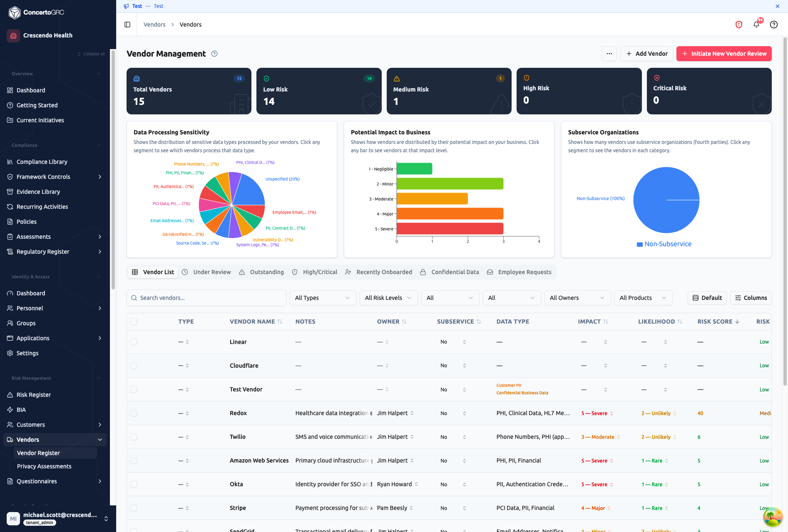Click the Search vendors input field
The width and height of the screenshot is (788, 532).
coord(206,298)
